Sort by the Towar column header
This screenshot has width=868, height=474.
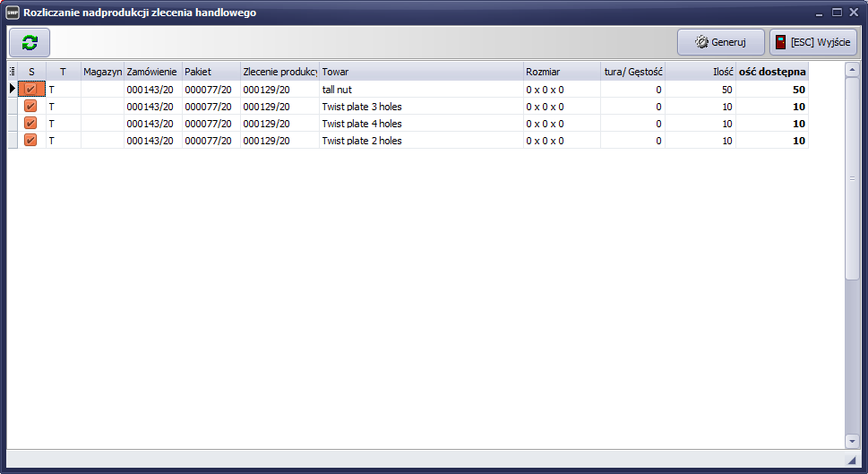click(x=421, y=71)
